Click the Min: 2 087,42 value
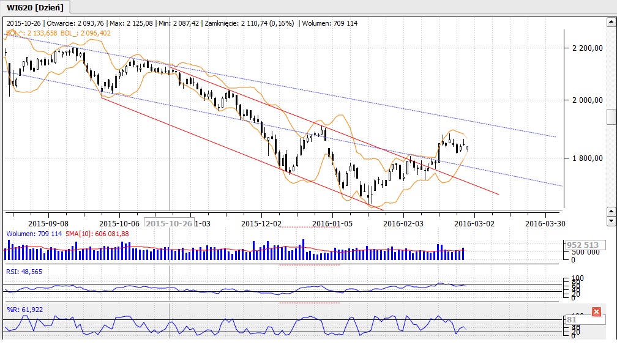The image size is (617, 364). [x=179, y=23]
